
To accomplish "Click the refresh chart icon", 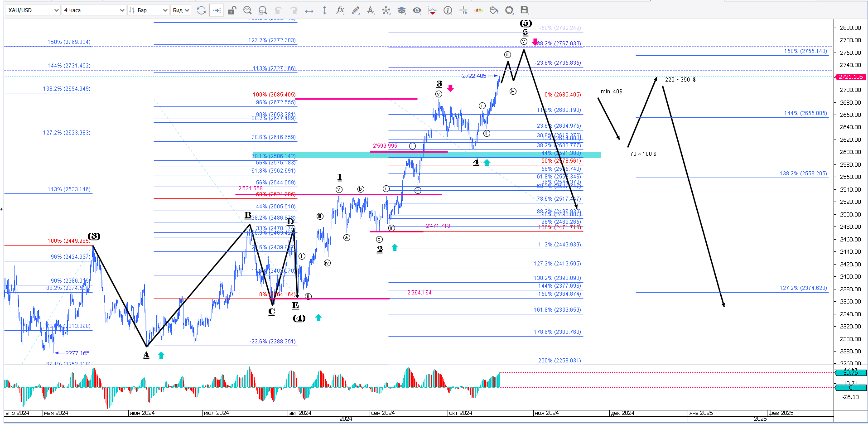I will point(202,10).
